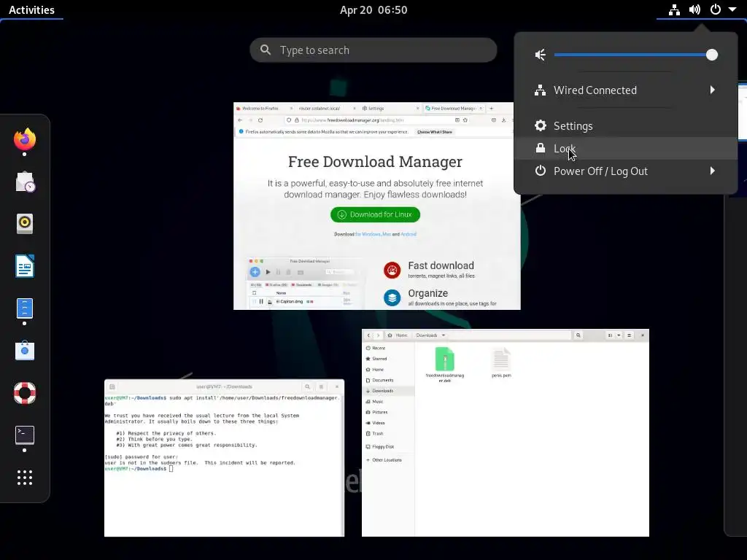Select the Files Downloads window thumbnail
The image size is (747, 560).
505,433
